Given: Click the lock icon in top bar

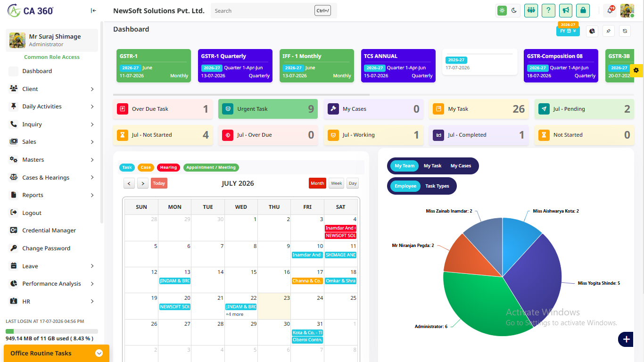Looking at the screenshot, I should point(583,10).
